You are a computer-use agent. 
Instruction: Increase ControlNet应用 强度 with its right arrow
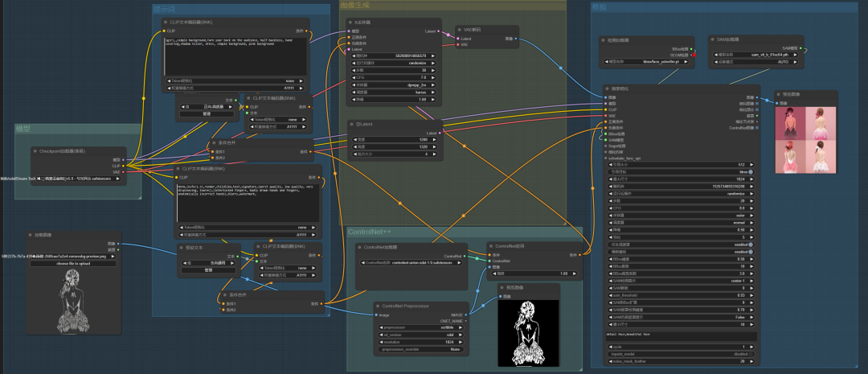(x=575, y=273)
